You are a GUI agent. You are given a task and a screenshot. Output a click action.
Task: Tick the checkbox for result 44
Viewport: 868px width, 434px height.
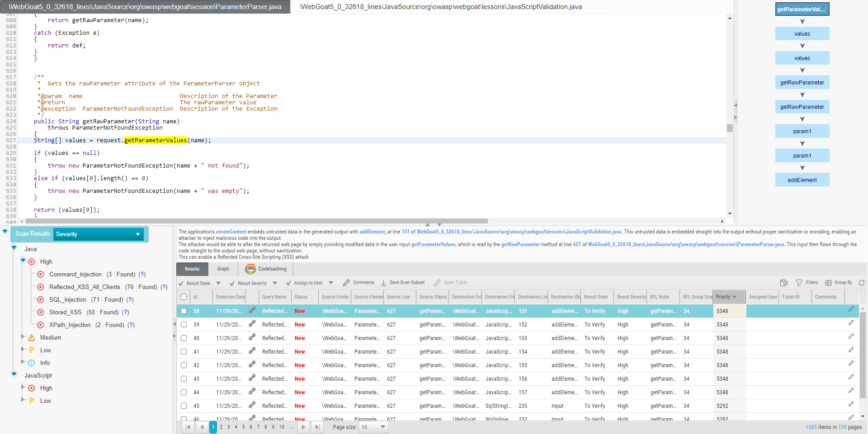pos(184,392)
